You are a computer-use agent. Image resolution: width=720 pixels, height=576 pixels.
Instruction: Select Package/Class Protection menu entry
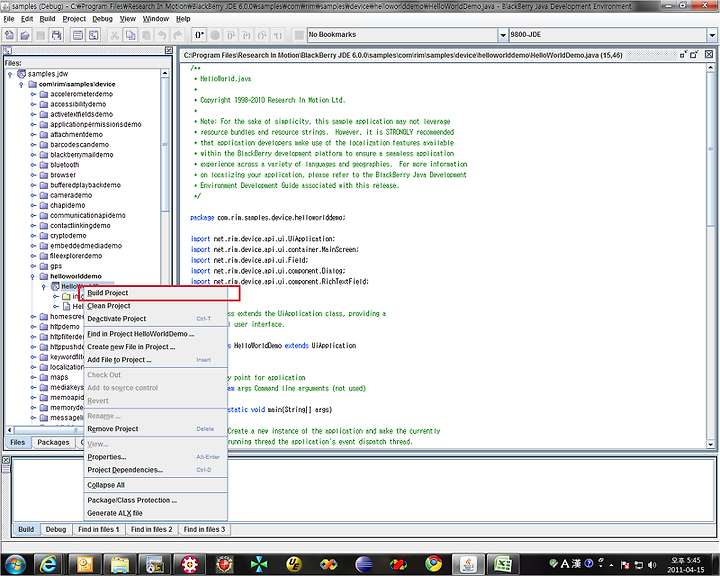point(156,500)
